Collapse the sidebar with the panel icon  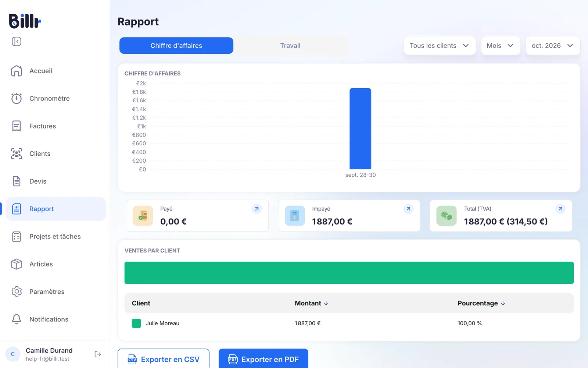click(x=17, y=41)
